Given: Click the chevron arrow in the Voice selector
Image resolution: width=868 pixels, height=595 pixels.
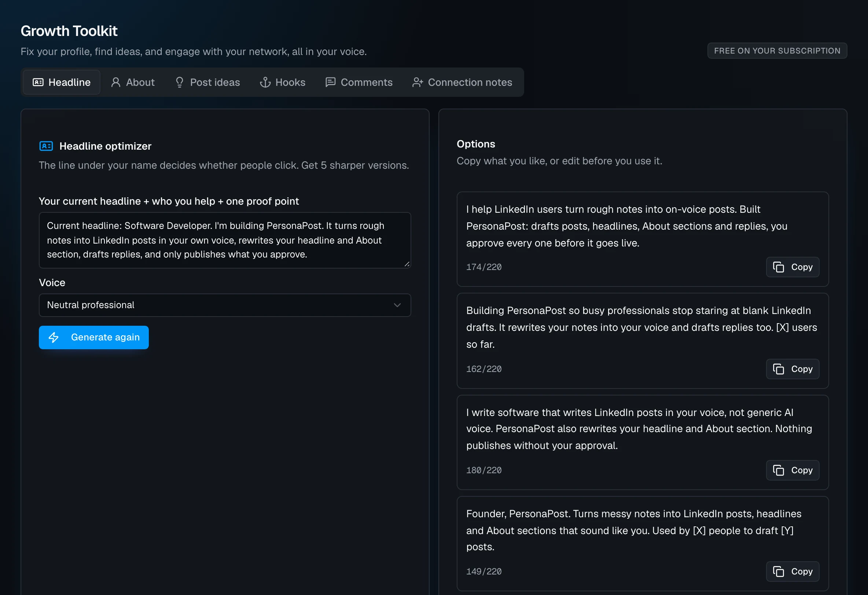Looking at the screenshot, I should [x=397, y=305].
